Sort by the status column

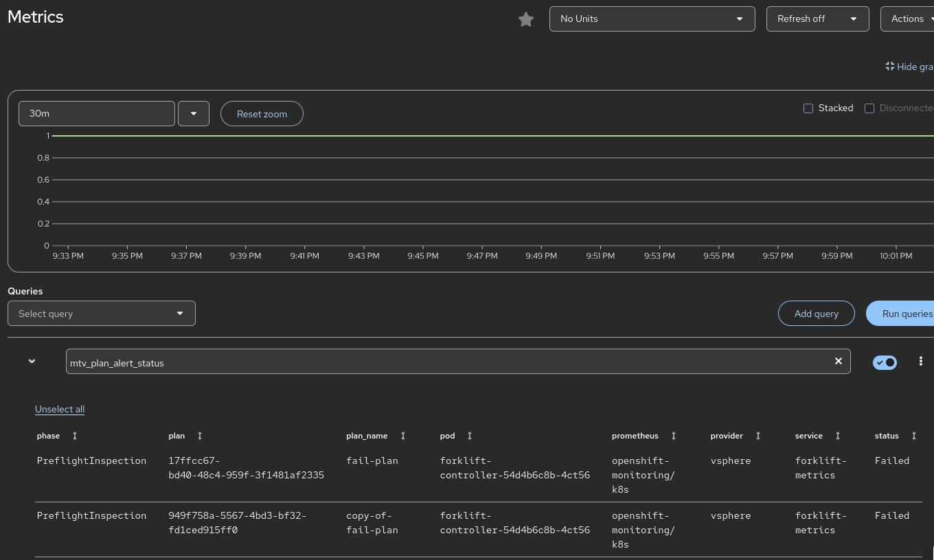[913, 436]
